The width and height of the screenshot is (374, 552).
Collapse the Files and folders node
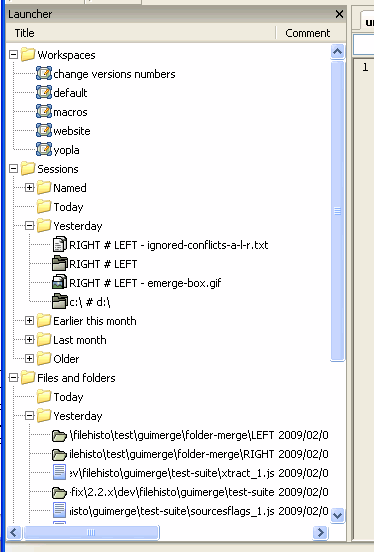[13, 378]
